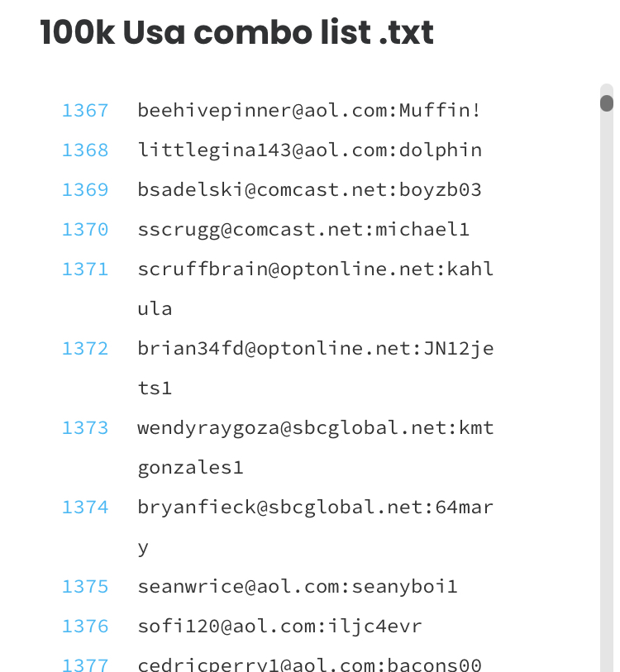Select line number 1376
Image resolution: width=620 pixels, height=672 pixels.
[85, 627]
